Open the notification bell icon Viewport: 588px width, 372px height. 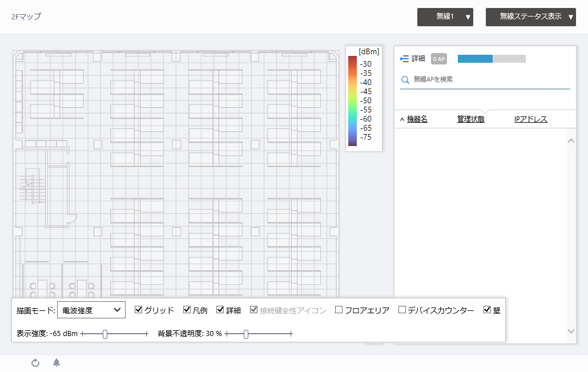pos(57,363)
